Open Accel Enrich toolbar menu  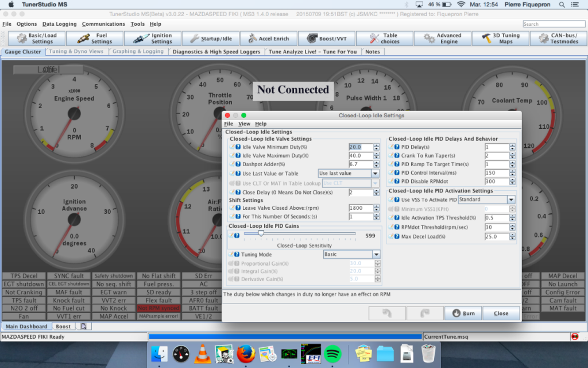coord(269,39)
